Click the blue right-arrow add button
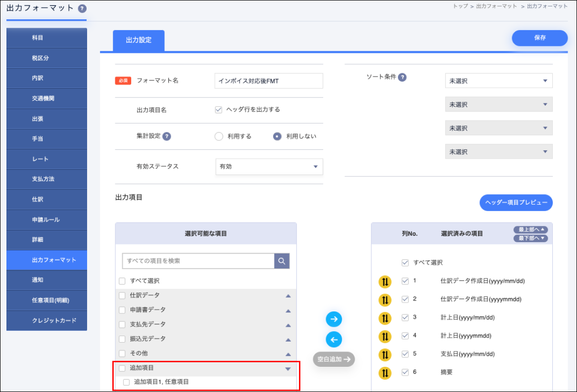This screenshot has height=392, width=577. (x=334, y=319)
